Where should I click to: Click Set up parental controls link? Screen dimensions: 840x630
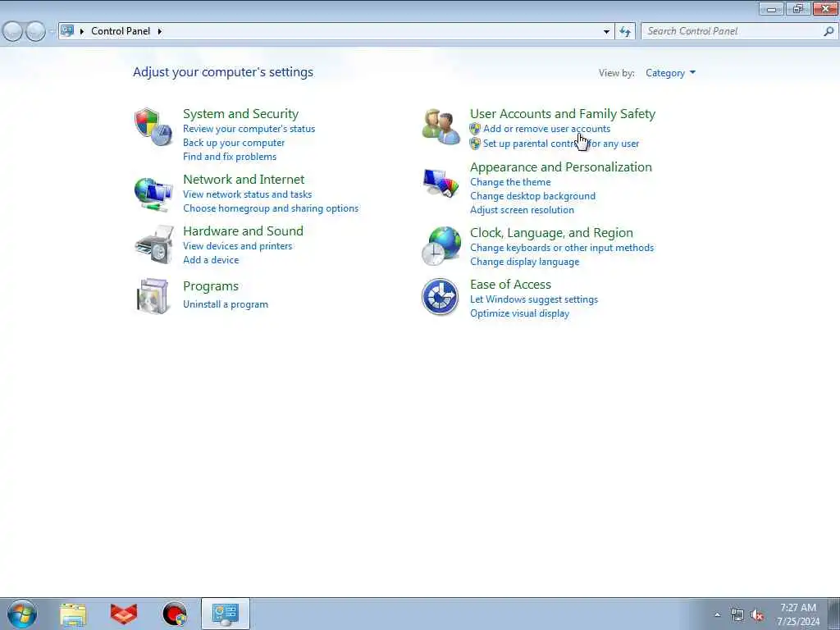click(x=561, y=144)
